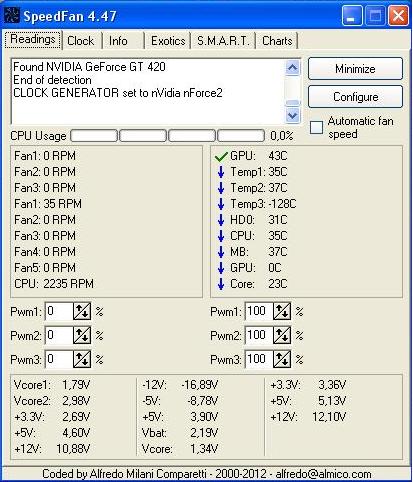The image size is (413, 482).
Task: Click the '0,0%' CPU usage value
Action: click(282, 136)
